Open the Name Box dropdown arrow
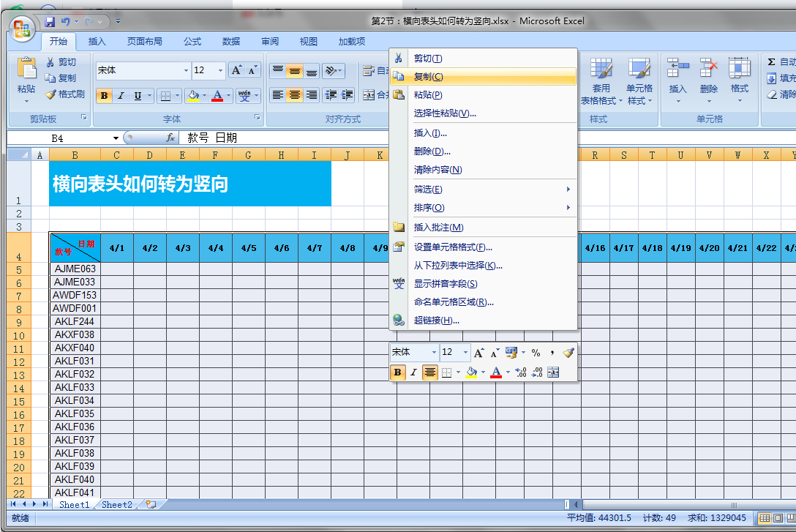This screenshot has height=532, width=796. point(116,138)
